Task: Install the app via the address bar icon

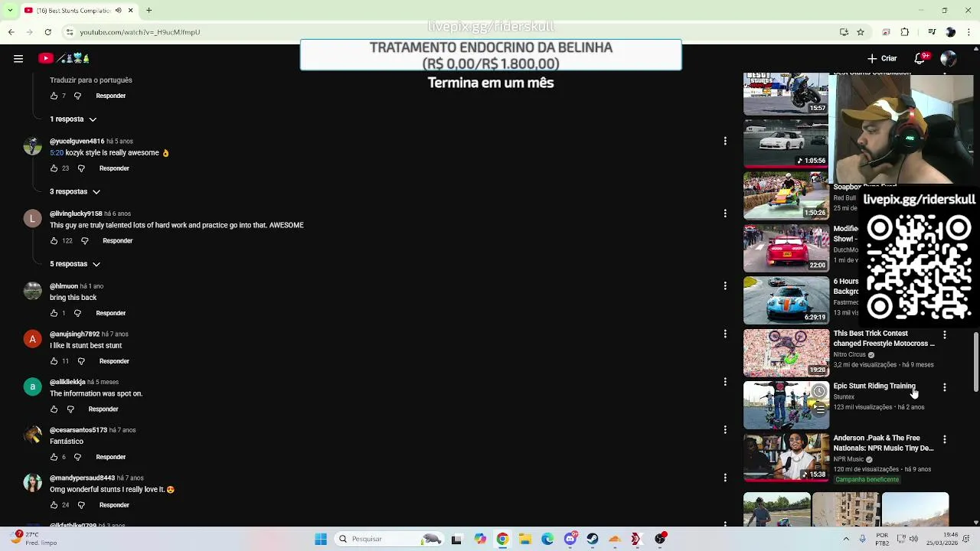Action: point(844,32)
